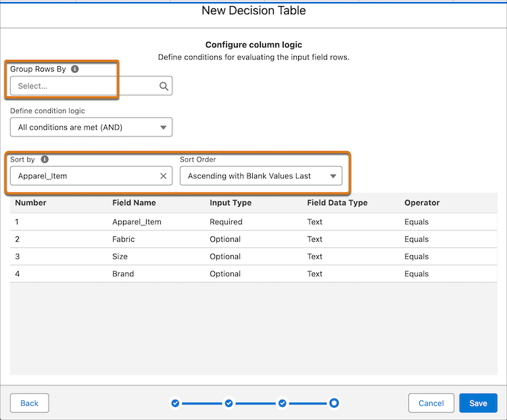Select the Size field row

(x=120, y=257)
